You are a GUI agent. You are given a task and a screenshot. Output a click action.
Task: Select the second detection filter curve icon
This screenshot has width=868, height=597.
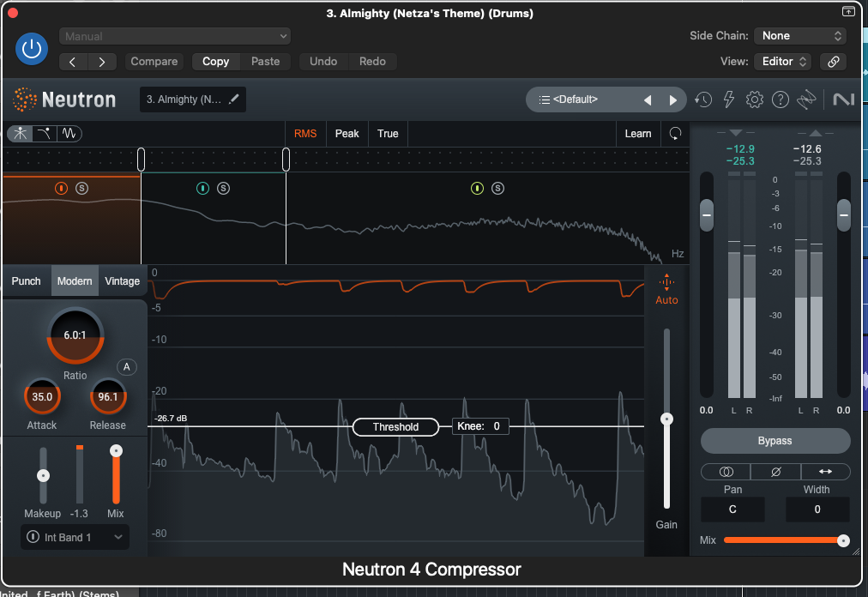[x=45, y=134]
